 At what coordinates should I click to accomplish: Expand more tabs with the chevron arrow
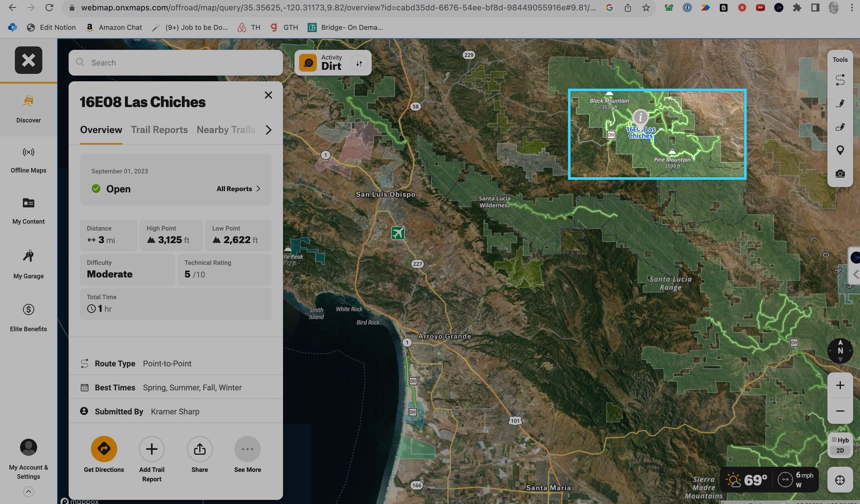(268, 130)
